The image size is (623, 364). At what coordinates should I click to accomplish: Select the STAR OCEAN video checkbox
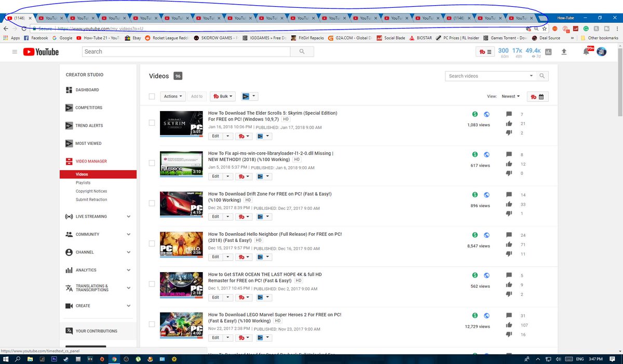click(x=152, y=284)
